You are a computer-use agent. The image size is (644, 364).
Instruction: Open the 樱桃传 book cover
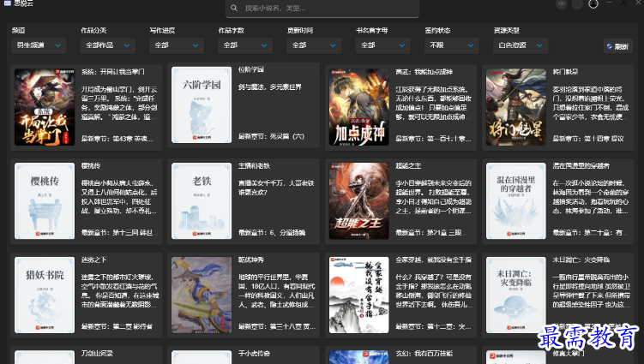(x=45, y=200)
